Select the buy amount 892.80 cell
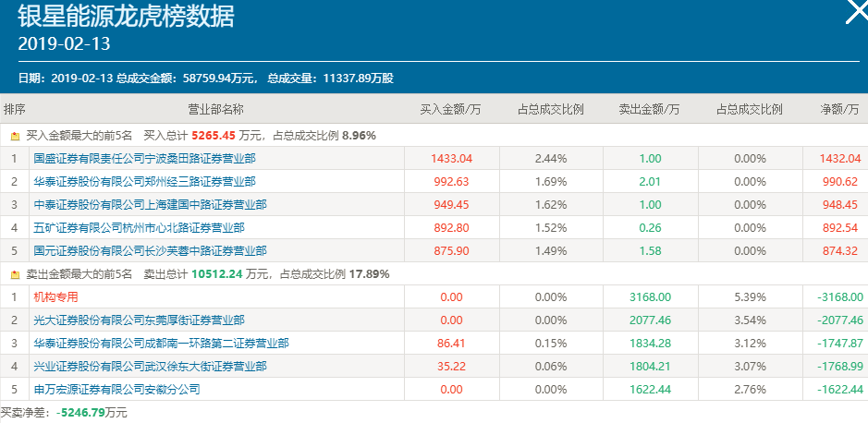The width and height of the screenshot is (868, 423). (452, 228)
